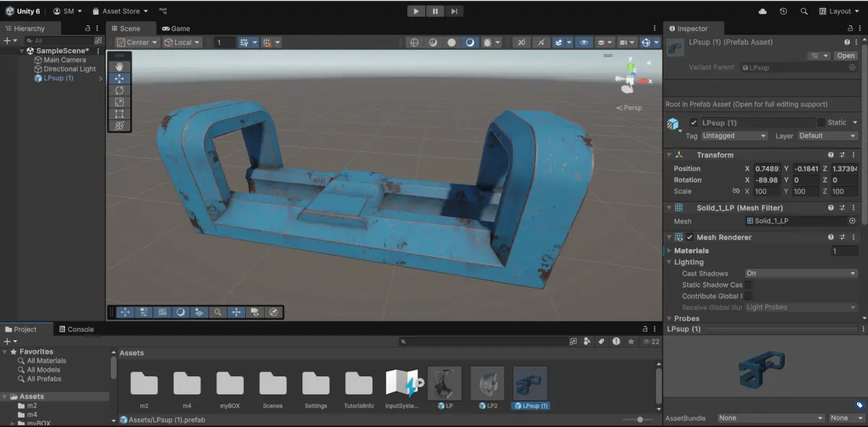868x427 pixels.
Task: Open the Local handle rotation dropdown
Action: pos(182,43)
